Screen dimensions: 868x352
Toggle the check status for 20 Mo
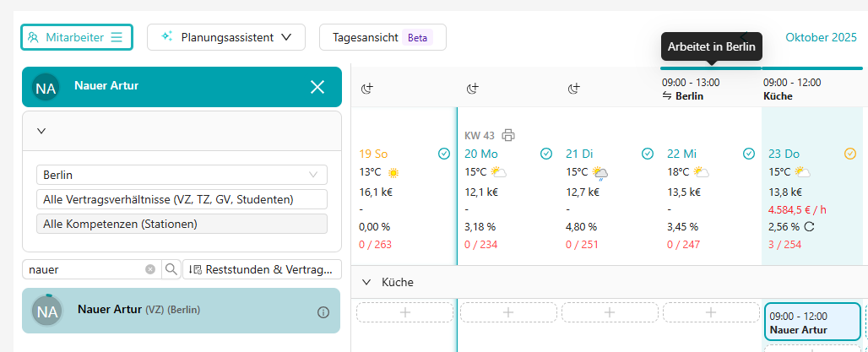tap(546, 154)
